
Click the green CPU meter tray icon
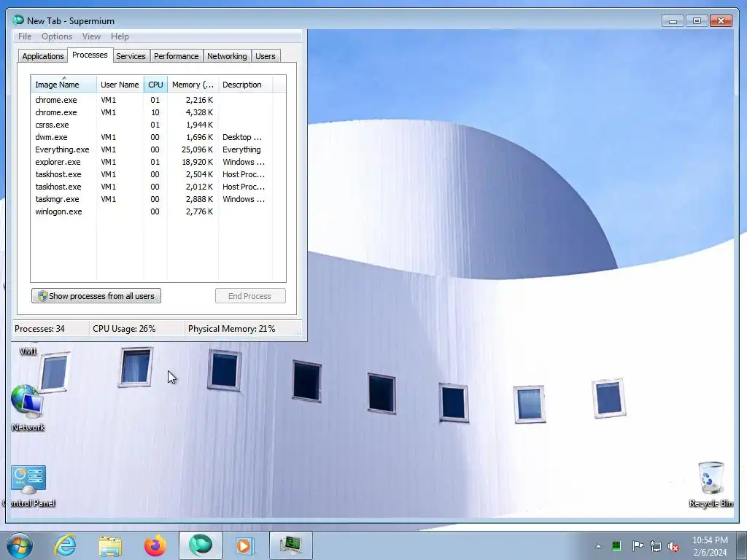616,545
